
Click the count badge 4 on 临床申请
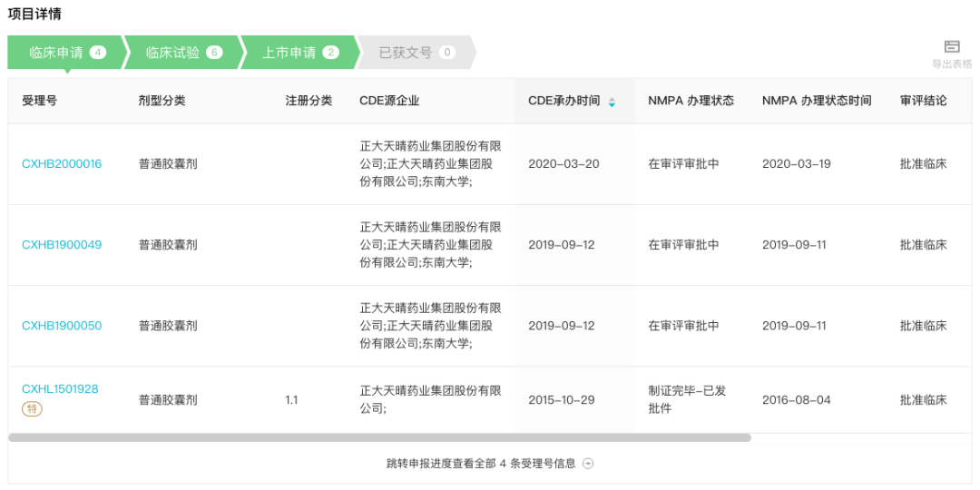(x=98, y=53)
